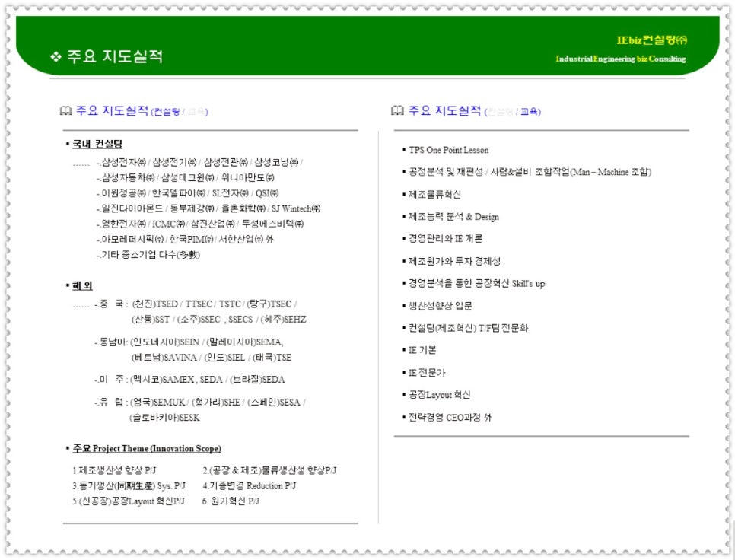The height and width of the screenshot is (560, 735).
Task: Click 'QSI㈜' text
Action: point(267,193)
